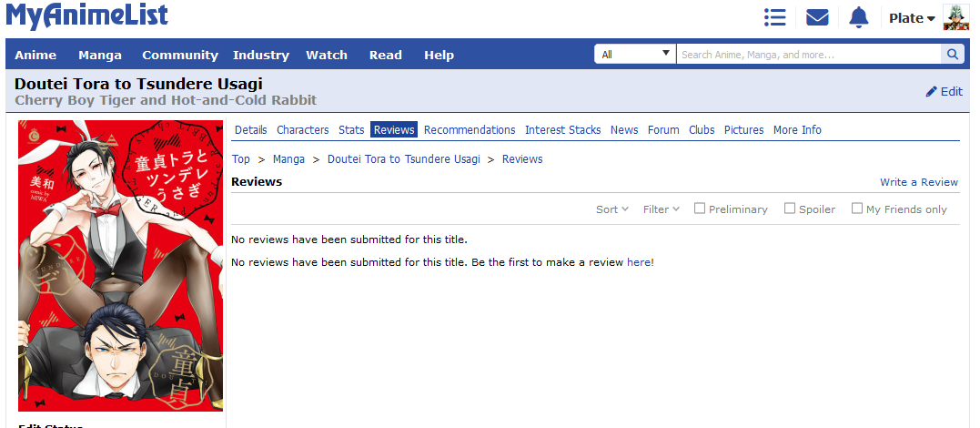
Task: Open the Industry menu
Action: point(261,55)
